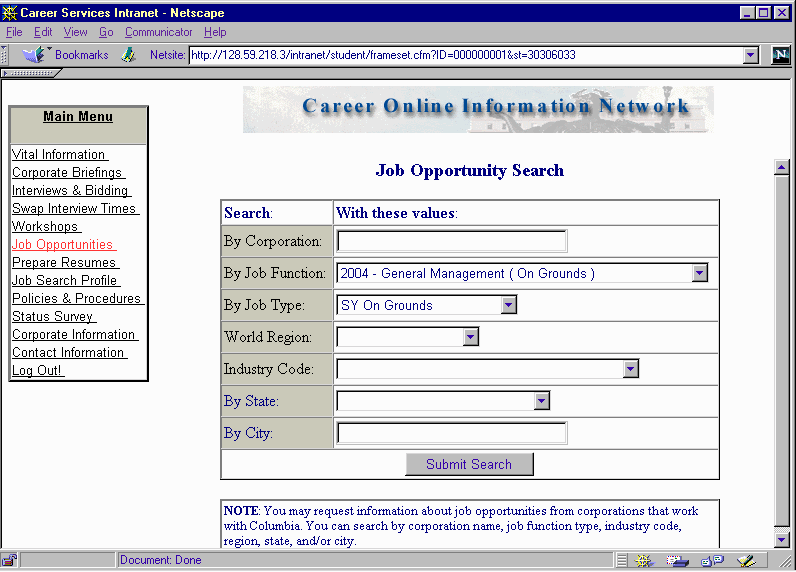Click the security padlock icon in status bar
Image resolution: width=796 pixels, height=572 pixels.
9,560
